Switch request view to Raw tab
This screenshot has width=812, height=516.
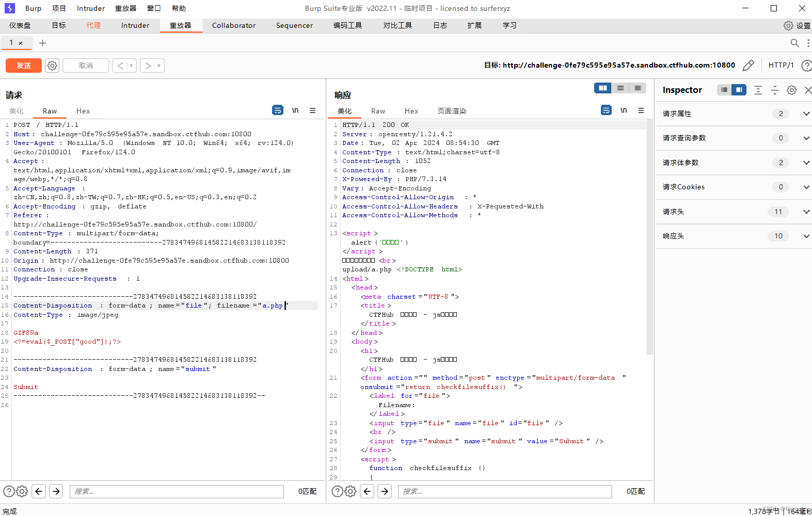(50, 111)
